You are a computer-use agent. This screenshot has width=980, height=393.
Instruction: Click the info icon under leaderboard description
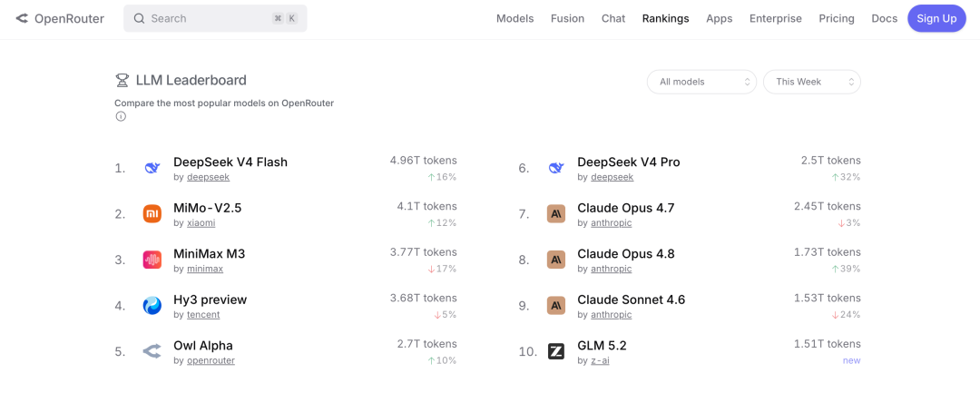[121, 116]
